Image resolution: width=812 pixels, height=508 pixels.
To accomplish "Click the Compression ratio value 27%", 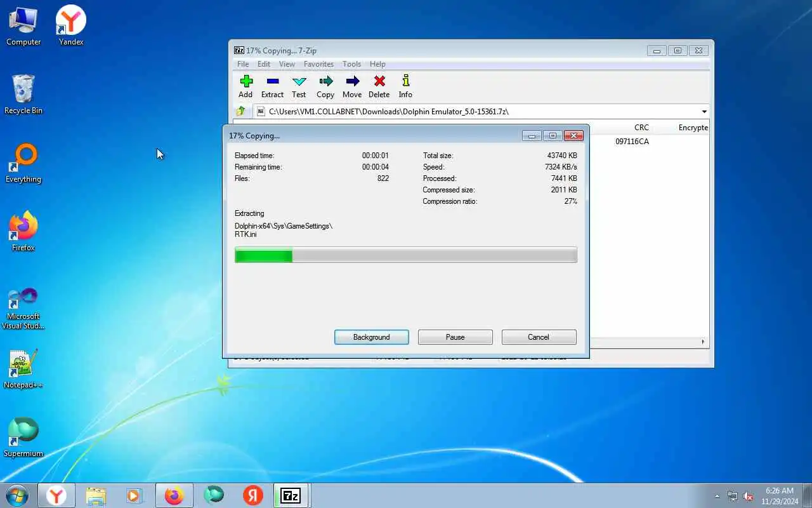I will coord(570,201).
